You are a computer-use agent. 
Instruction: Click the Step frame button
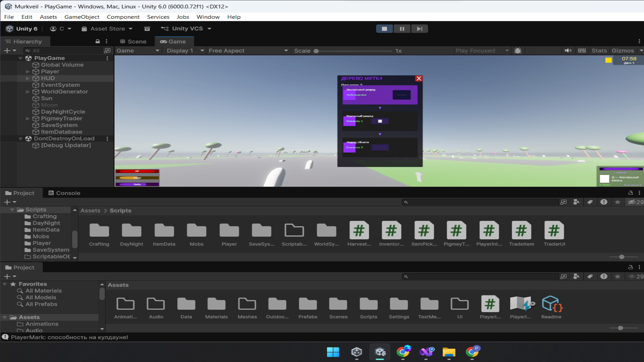(419, 29)
